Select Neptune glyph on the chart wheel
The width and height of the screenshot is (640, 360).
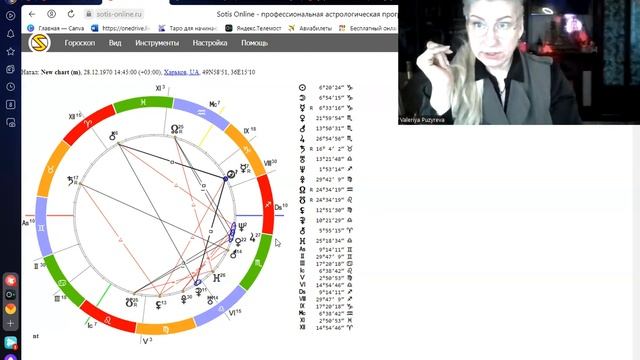(242, 227)
